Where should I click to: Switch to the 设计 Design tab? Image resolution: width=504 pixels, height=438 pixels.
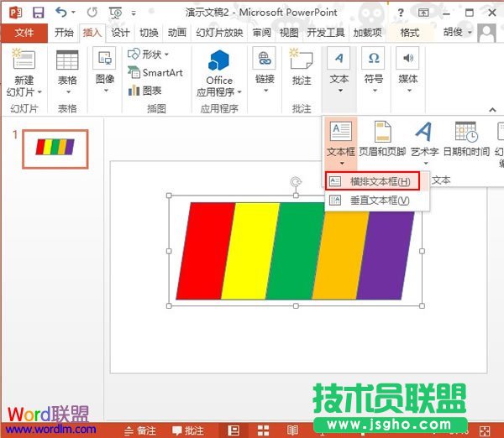click(x=120, y=33)
